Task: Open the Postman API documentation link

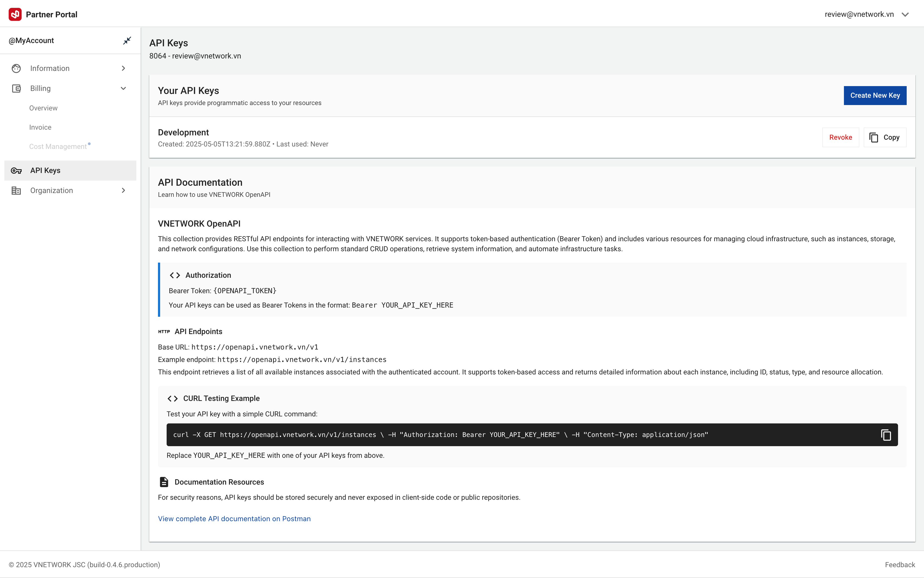Action: click(x=234, y=519)
